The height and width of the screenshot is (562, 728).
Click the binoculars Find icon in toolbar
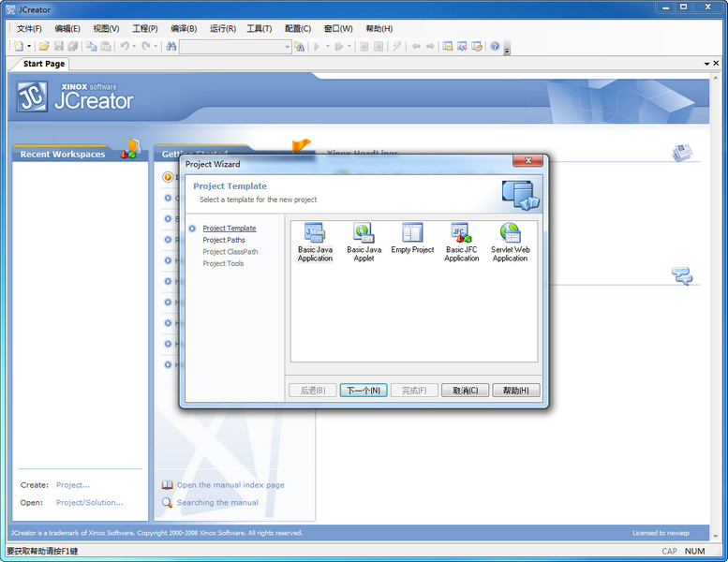click(x=171, y=46)
